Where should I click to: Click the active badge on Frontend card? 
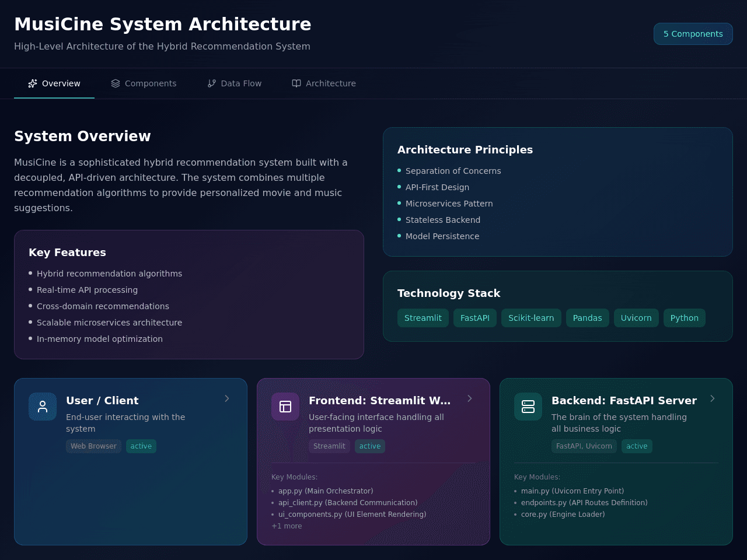click(x=370, y=446)
